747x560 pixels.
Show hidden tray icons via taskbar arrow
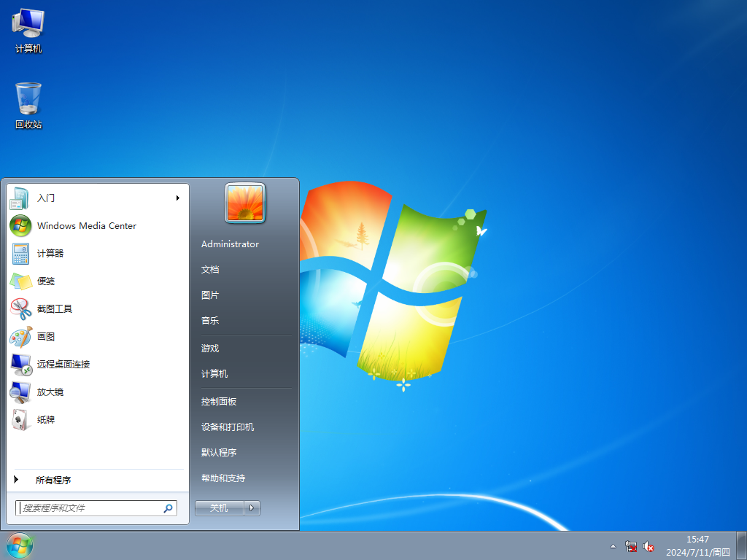point(613,545)
